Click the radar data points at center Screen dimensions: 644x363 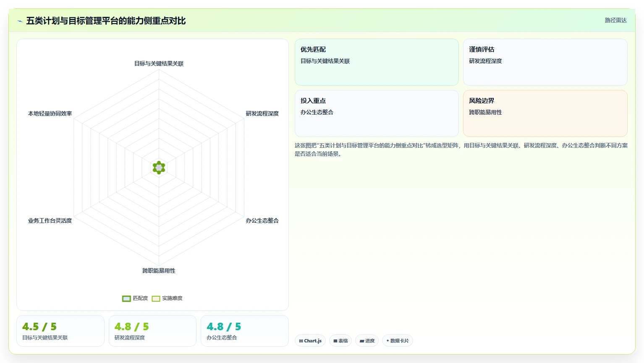[x=159, y=168]
